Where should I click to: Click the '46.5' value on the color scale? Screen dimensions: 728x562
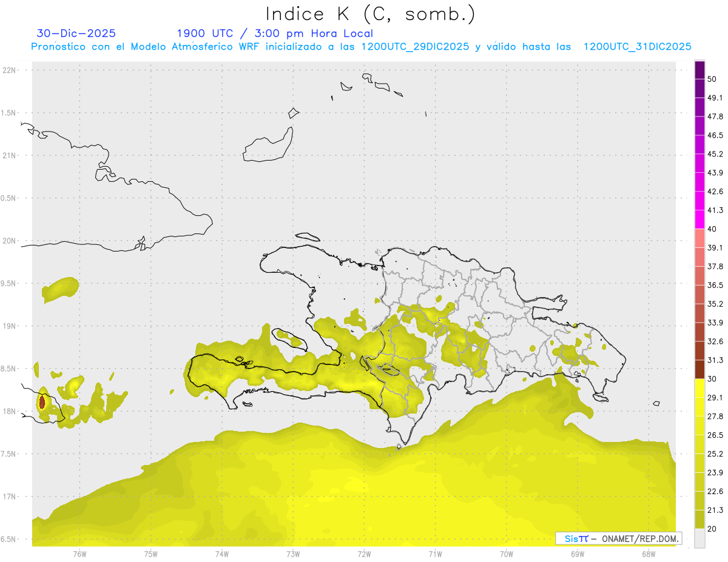coord(715,135)
